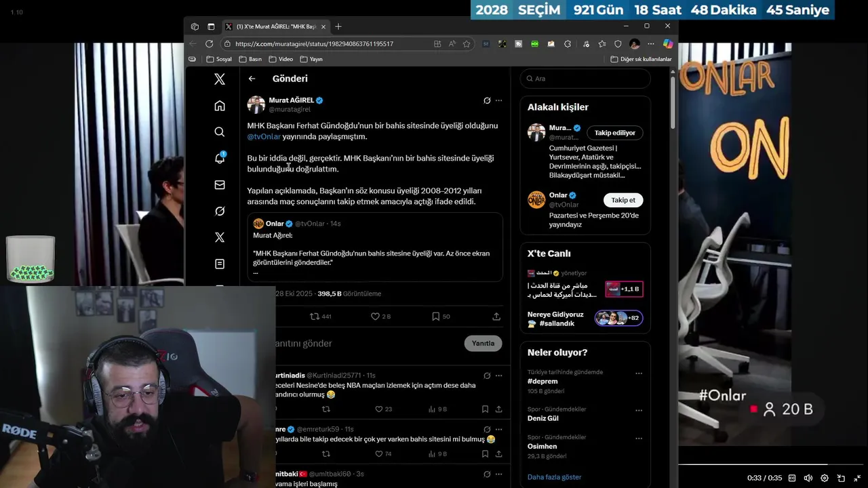
Task: Click the reply text field placeholder
Action: tap(304, 344)
